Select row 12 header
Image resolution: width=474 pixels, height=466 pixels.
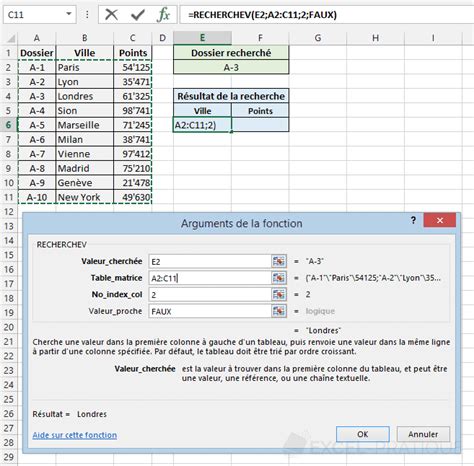[x=8, y=212]
